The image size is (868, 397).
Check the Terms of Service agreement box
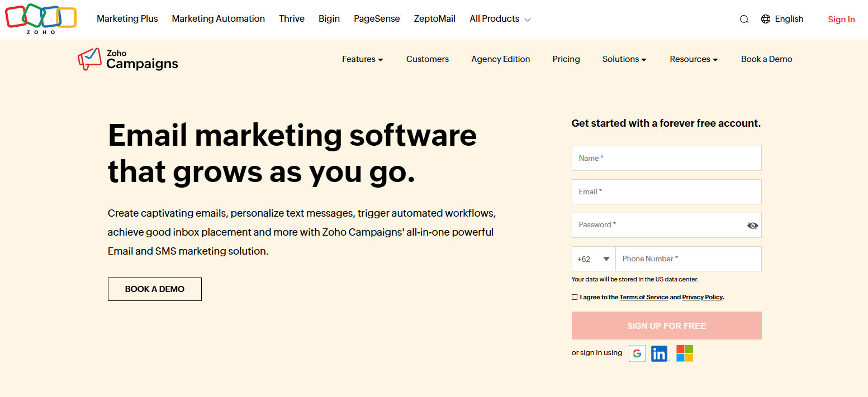click(574, 296)
